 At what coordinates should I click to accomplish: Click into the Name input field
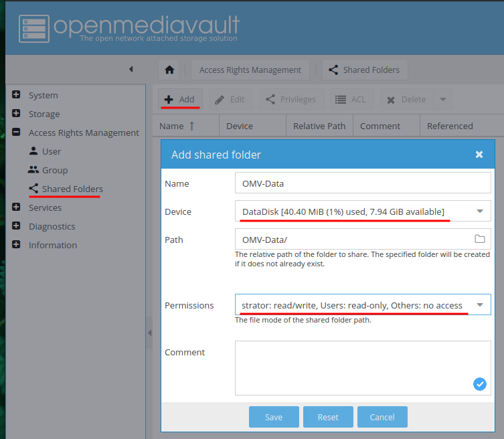(x=363, y=183)
